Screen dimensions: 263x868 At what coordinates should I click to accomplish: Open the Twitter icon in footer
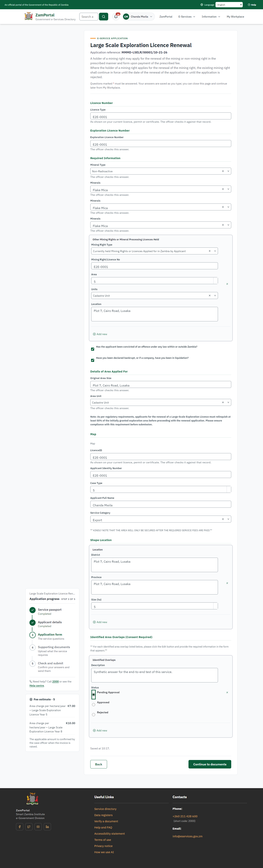coord(29,827)
